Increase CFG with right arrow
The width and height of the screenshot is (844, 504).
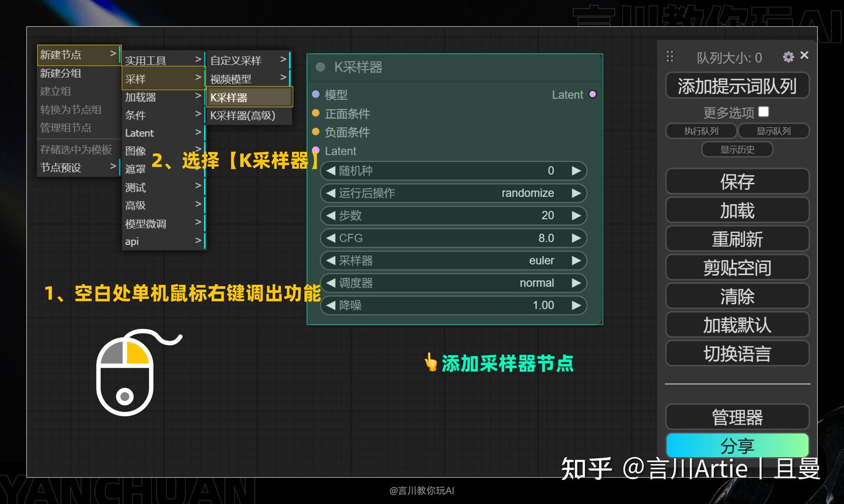coord(576,238)
